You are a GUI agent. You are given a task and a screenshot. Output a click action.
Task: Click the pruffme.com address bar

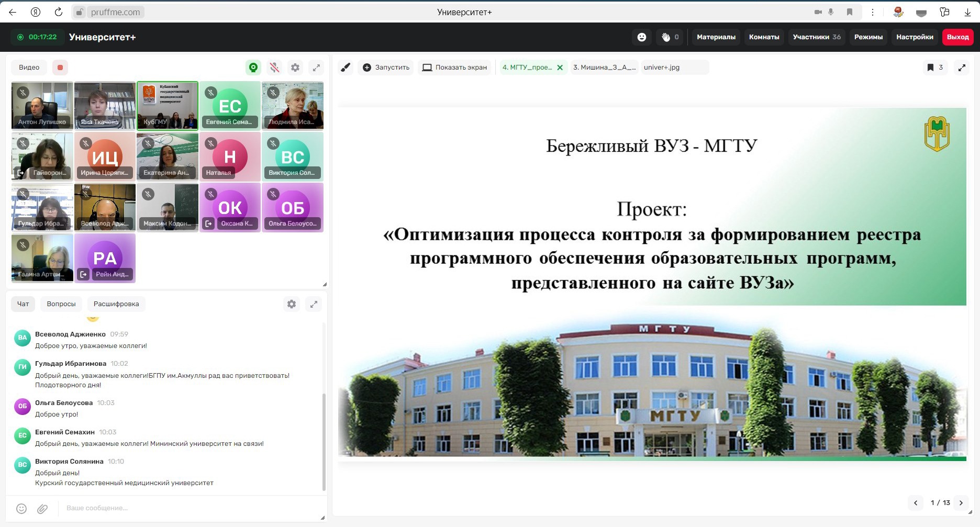coord(115,12)
